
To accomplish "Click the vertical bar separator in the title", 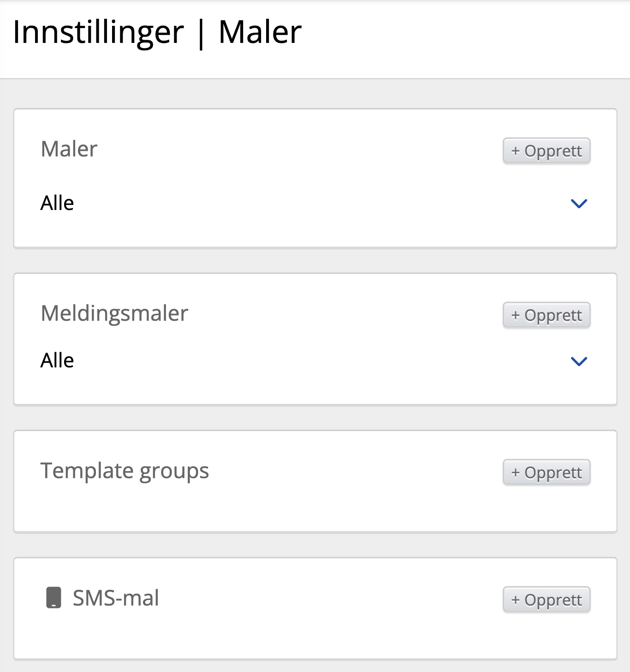I will (201, 33).
